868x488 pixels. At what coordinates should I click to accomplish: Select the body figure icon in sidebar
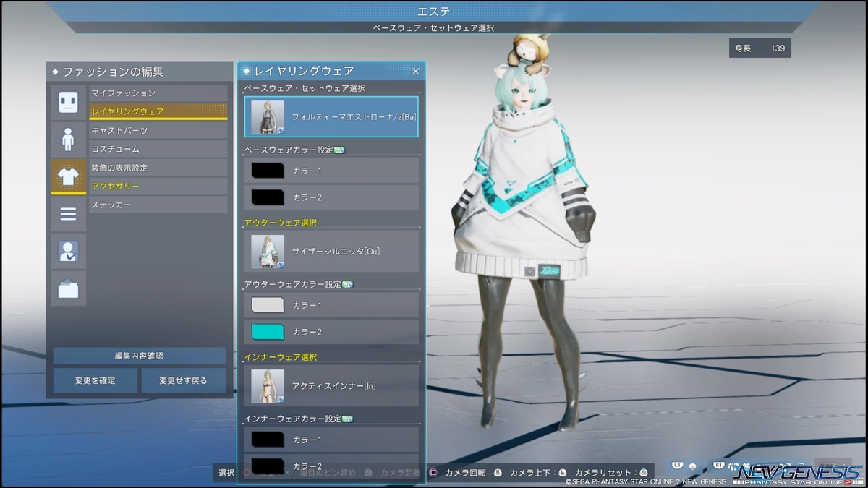pos(68,140)
